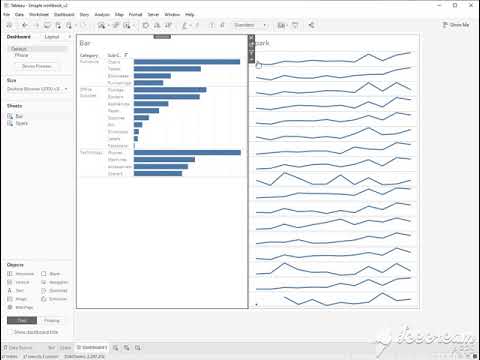Select the Vertical container object
The image size is (480, 360).
(x=18, y=282)
